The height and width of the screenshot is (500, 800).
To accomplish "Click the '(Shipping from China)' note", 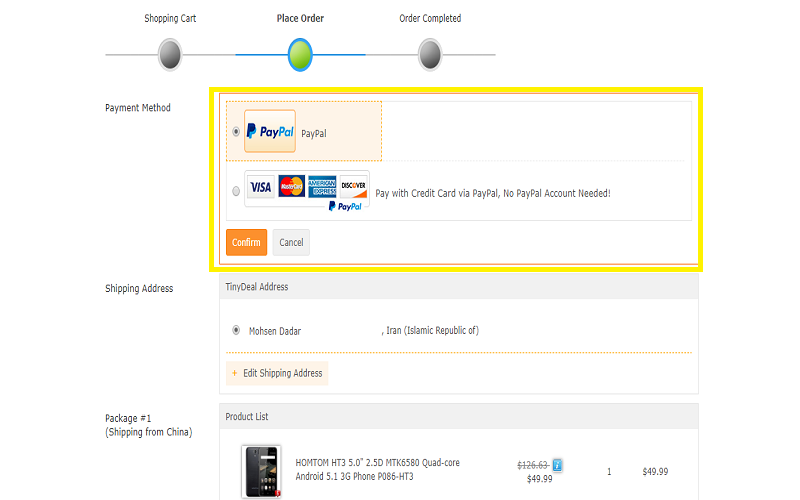I will pos(149,432).
